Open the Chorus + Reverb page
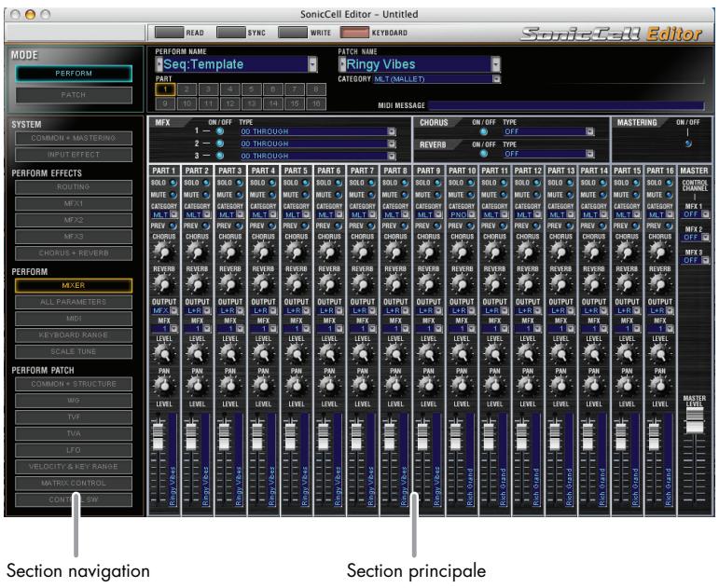 (x=74, y=253)
